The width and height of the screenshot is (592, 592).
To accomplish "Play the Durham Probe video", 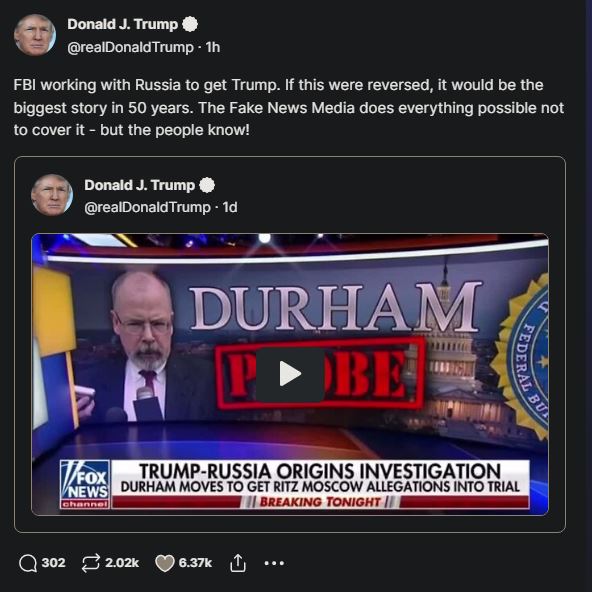I will pos(290,374).
